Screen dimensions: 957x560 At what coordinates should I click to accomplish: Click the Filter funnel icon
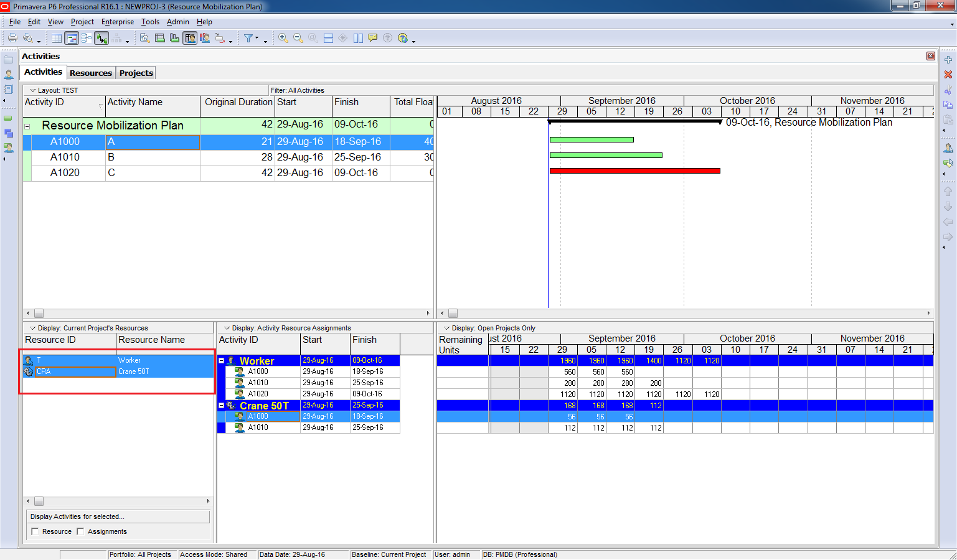pyautogui.click(x=248, y=38)
